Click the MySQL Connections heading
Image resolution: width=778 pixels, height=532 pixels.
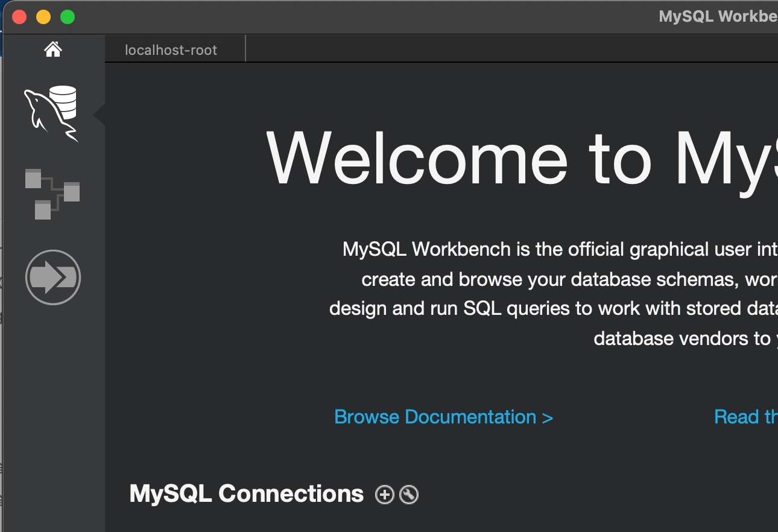click(247, 494)
